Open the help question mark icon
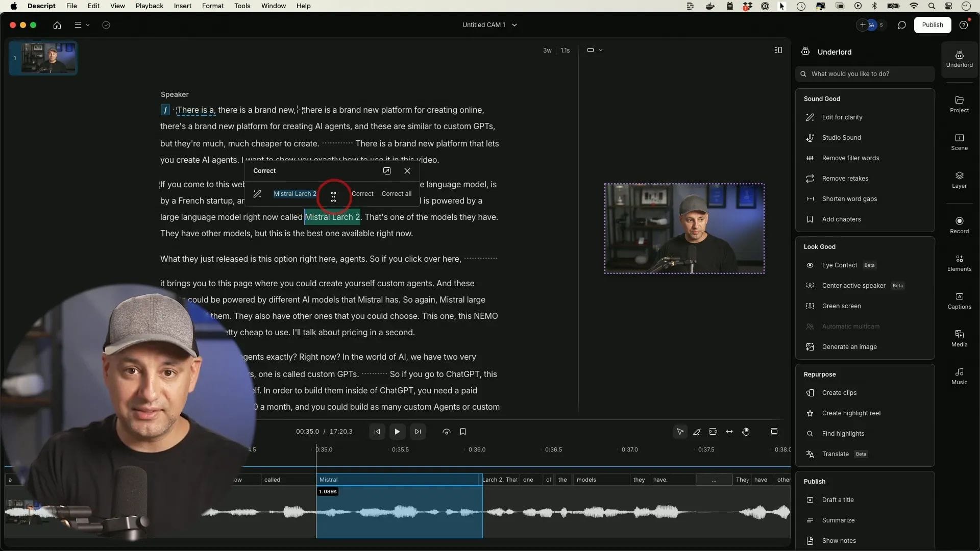Image resolution: width=980 pixels, height=551 pixels. point(964,25)
